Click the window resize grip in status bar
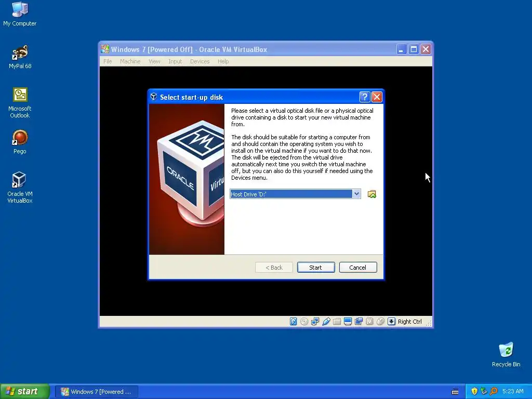This screenshot has width=532, height=399. pos(429,323)
